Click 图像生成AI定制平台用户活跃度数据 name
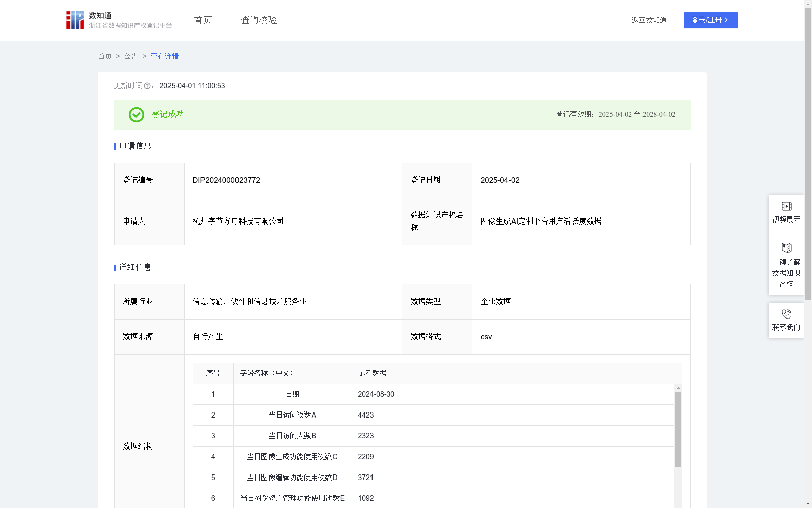The width and height of the screenshot is (812, 508). pyautogui.click(x=541, y=221)
